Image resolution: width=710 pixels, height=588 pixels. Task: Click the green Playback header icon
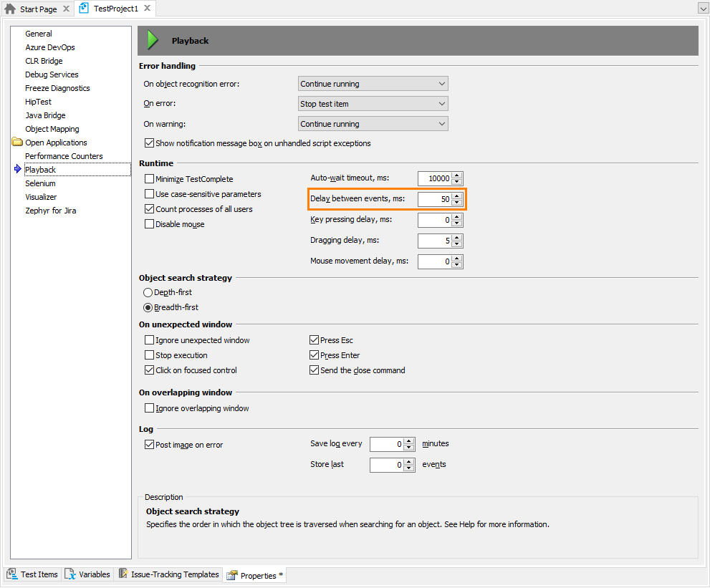pyautogui.click(x=152, y=41)
